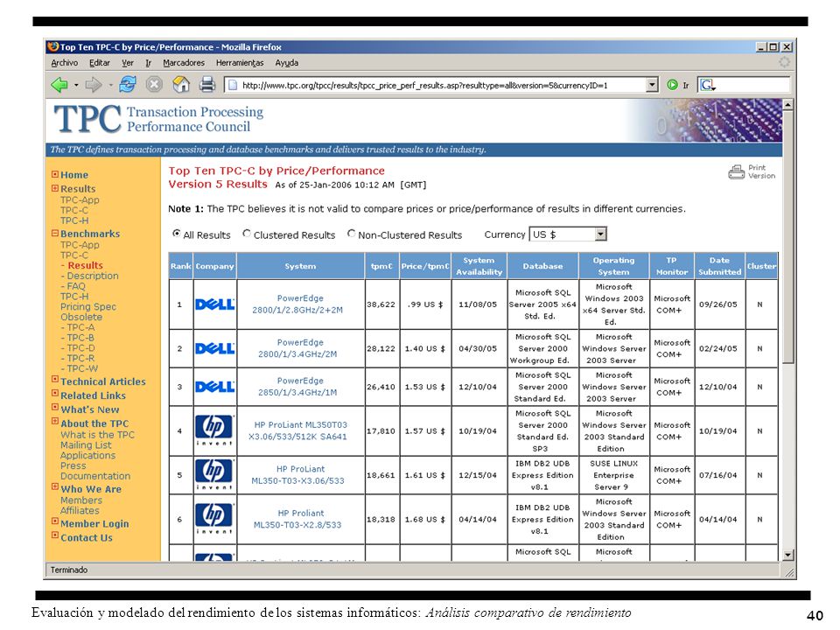Click the Dell logo in rank 1 row
This screenshot has width=840, height=630.
[215, 304]
